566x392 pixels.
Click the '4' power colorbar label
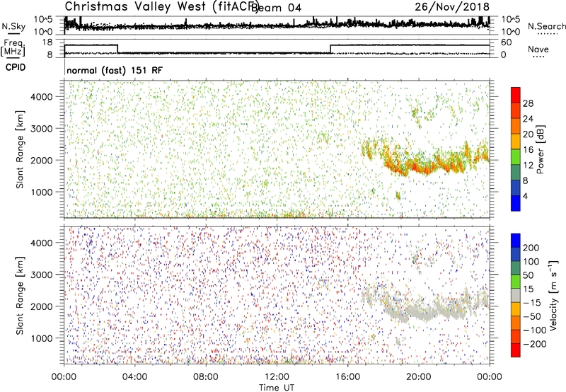pyautogui.click(x=525, y=196)
